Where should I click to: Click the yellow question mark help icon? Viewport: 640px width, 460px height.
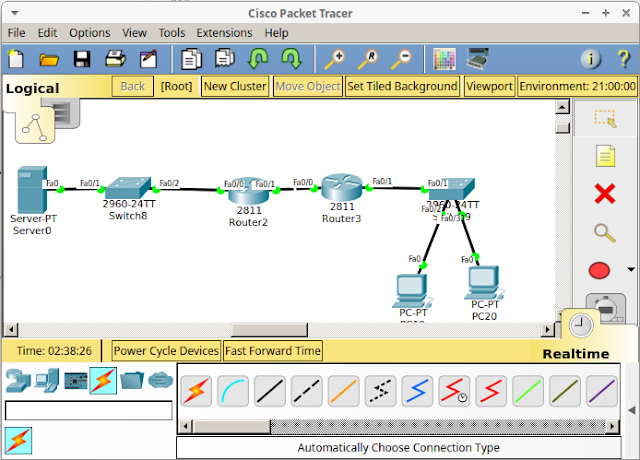624,59
